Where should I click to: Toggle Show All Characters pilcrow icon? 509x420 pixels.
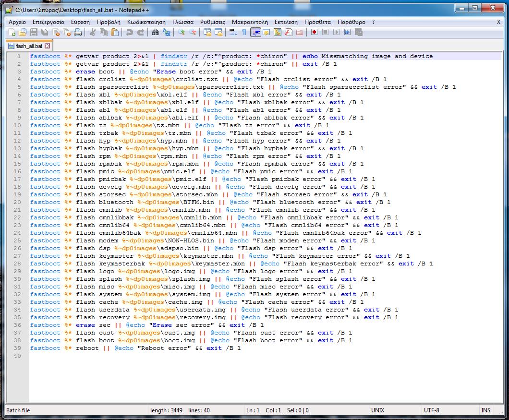point(244,33)
